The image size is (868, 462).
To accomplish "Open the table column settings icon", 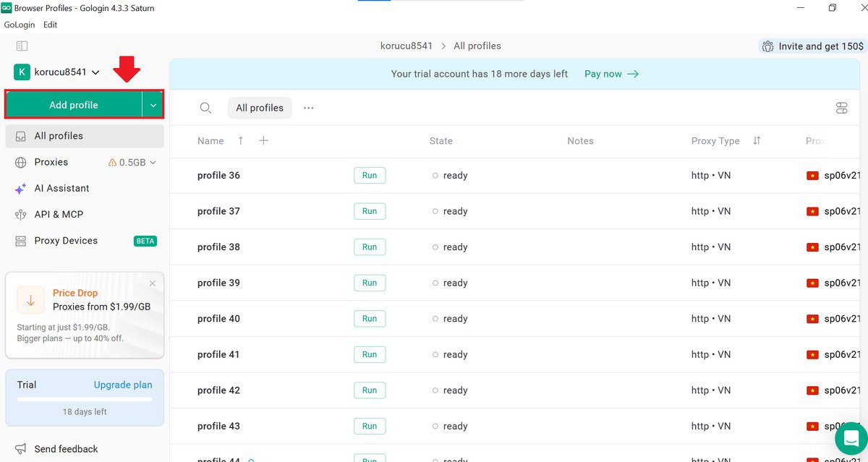I will [841, 108].
